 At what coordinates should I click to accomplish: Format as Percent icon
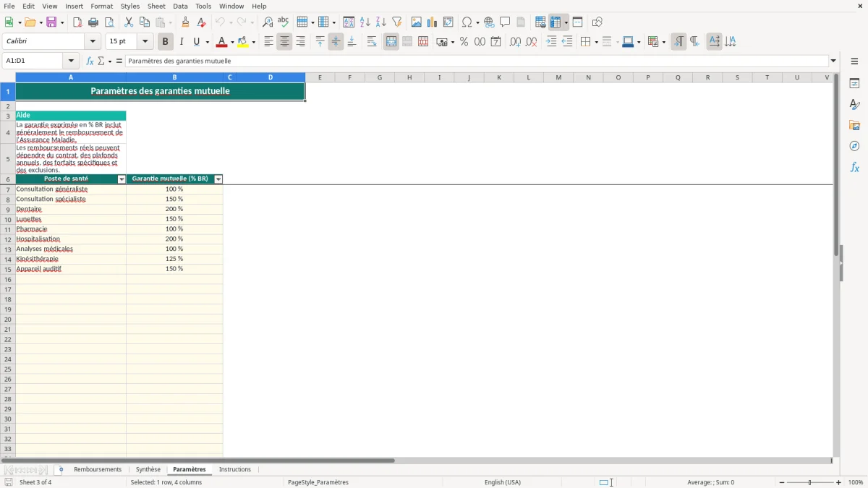coord(464,42)
